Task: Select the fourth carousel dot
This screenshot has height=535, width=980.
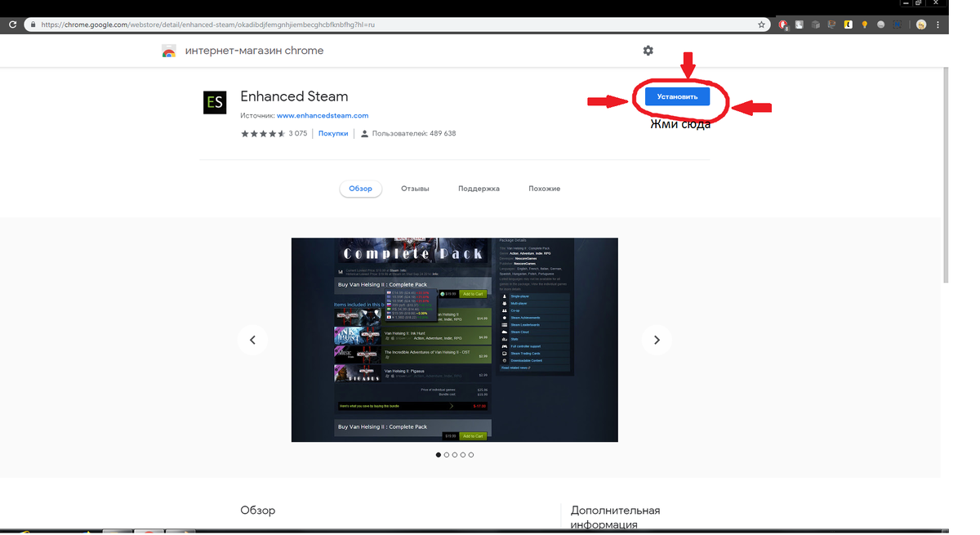Action: (x=463, y=455)
